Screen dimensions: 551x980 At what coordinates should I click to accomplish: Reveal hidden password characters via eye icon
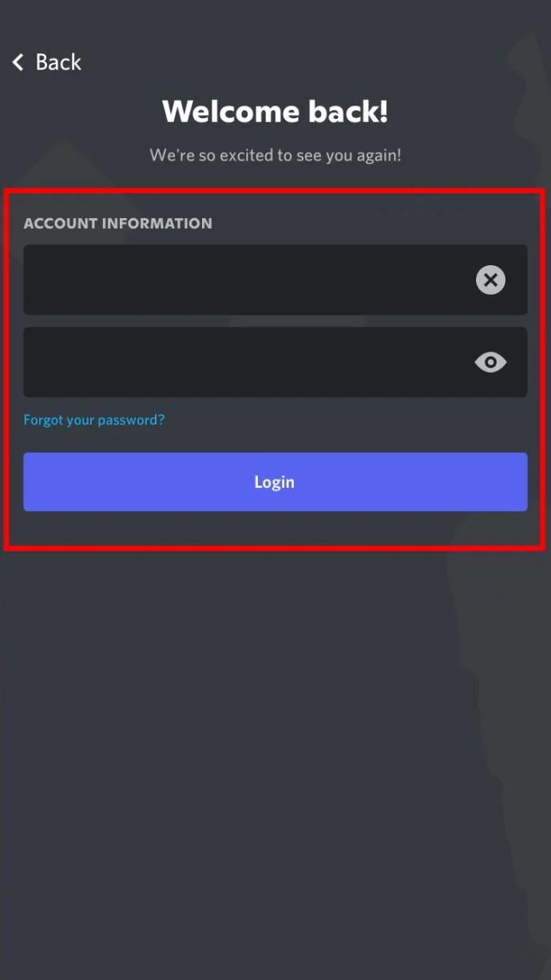tap(490, 362)
